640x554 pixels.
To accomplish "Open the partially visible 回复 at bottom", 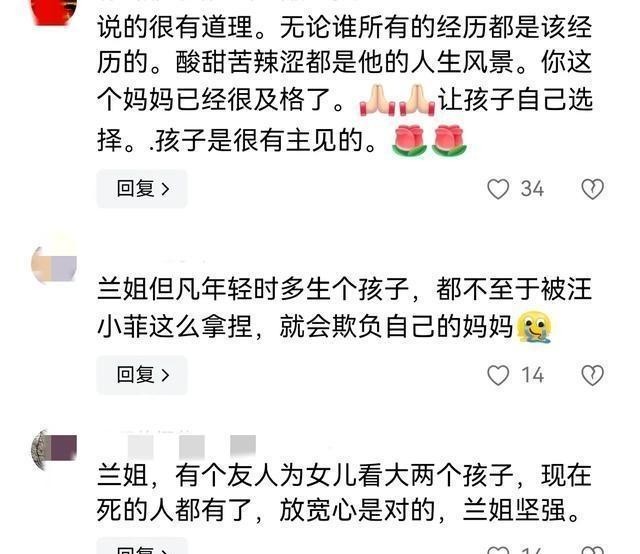I will pos(142,546).
